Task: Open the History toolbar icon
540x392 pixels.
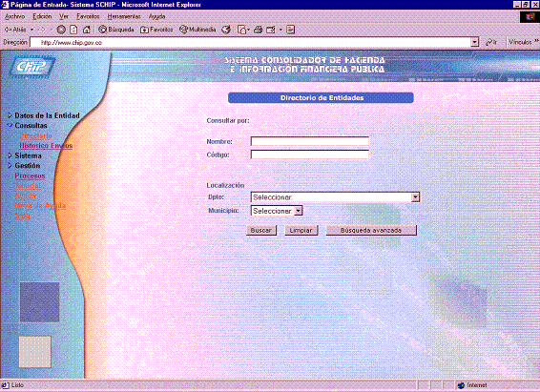Action: (x=226, y=30)
